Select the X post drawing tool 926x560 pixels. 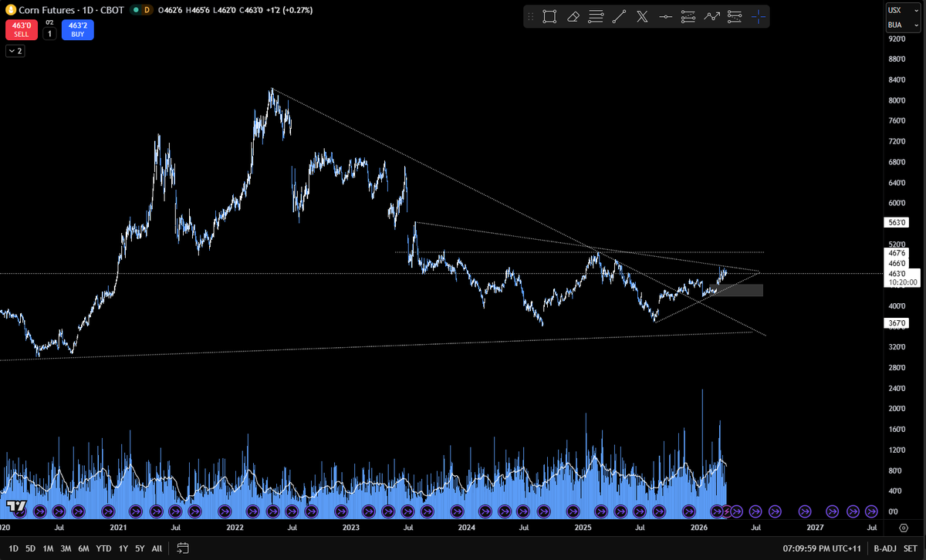coord(642,16)
